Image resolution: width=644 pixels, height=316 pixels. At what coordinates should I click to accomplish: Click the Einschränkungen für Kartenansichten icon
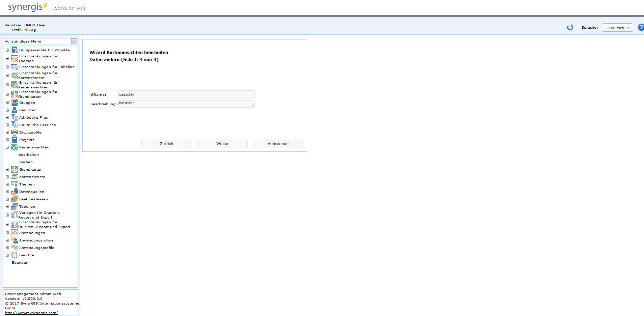click(x=15, y=85)
